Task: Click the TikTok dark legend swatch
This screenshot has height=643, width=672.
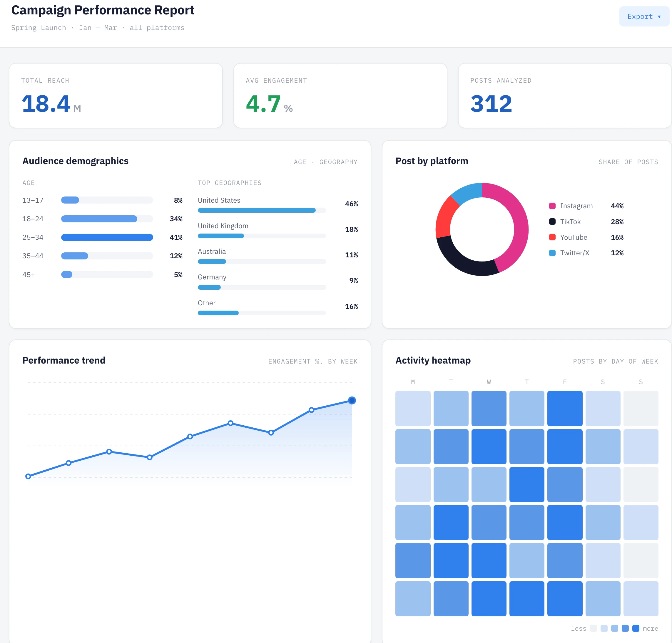Action: click(x=552, y=221)
